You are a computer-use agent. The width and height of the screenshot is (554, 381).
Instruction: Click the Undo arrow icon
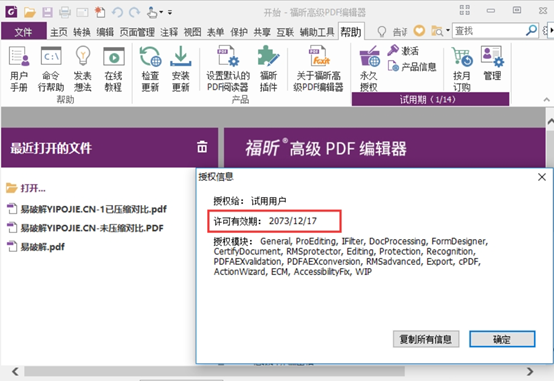(x=117, y=12)
